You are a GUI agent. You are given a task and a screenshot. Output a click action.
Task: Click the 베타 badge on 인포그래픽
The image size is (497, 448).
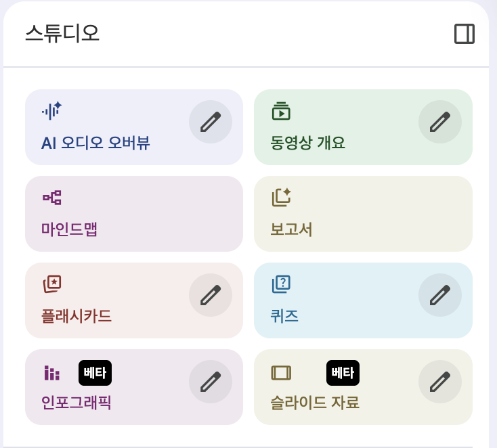click(95, 373)
